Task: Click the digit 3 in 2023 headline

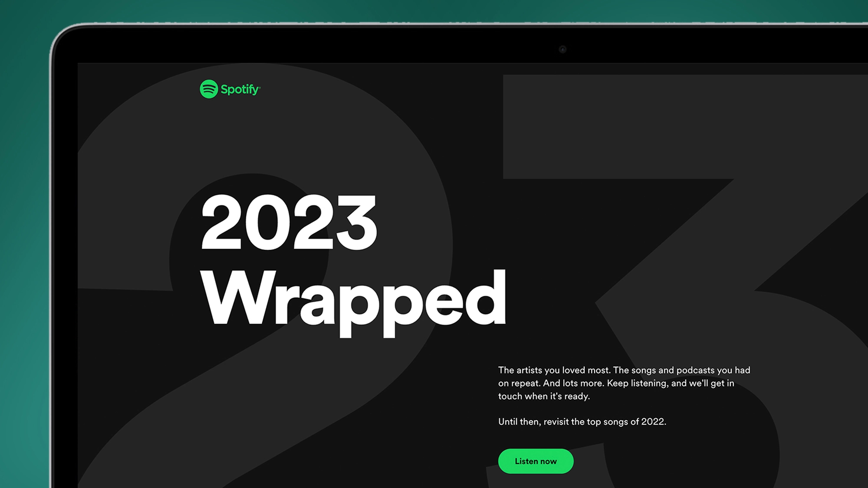Action: [x=357, y=222]
